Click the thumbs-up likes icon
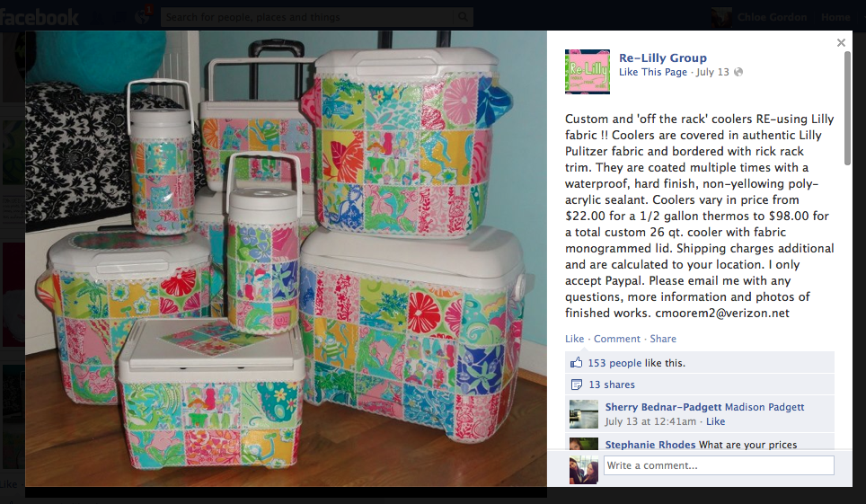866x504 pixels. (576, 363)
